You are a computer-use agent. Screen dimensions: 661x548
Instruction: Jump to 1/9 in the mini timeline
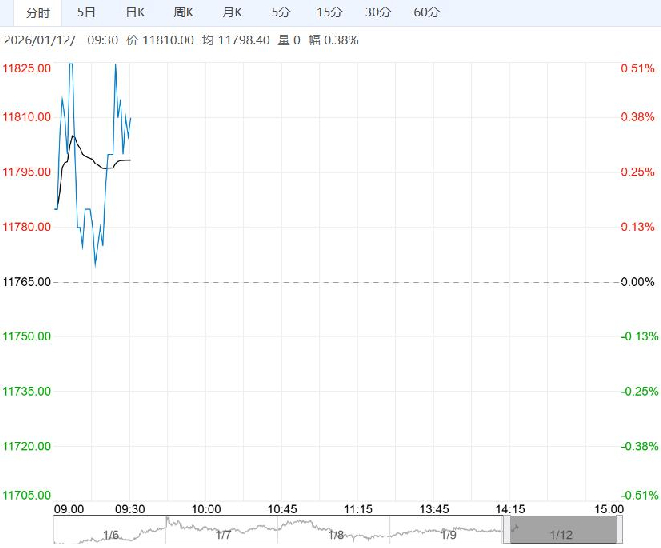pyautogui.click(x=447, y=535)
